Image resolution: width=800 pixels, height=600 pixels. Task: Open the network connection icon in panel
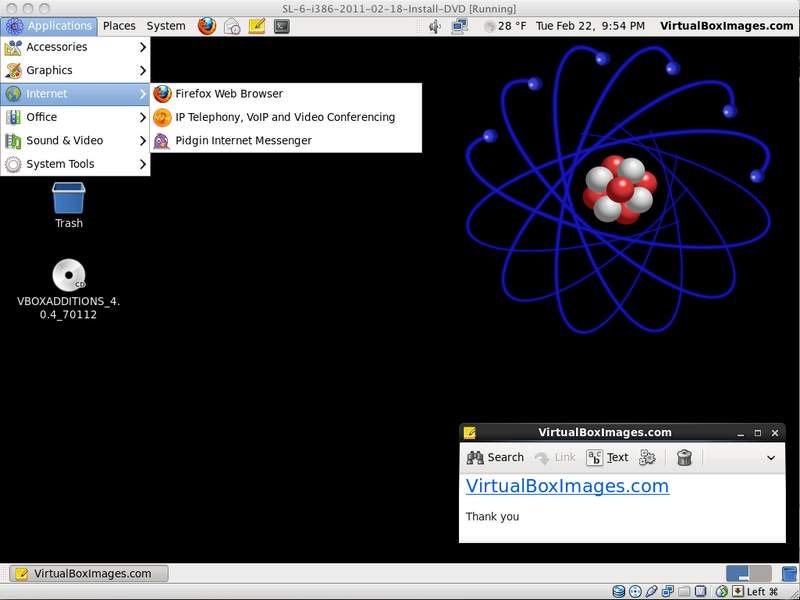coord(460,26)
